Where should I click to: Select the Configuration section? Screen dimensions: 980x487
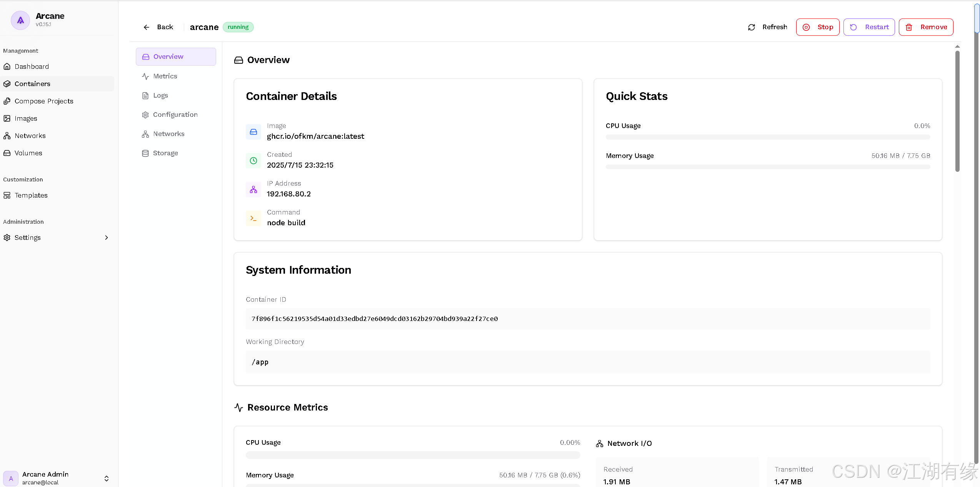click(x=175, y=115)
